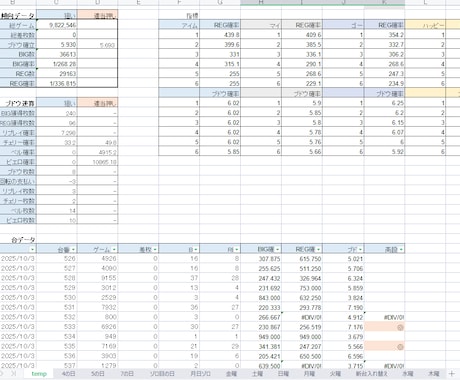Open the 高設 column filter dropdown
Screen dimensions: 460x380
click(401, 249)
